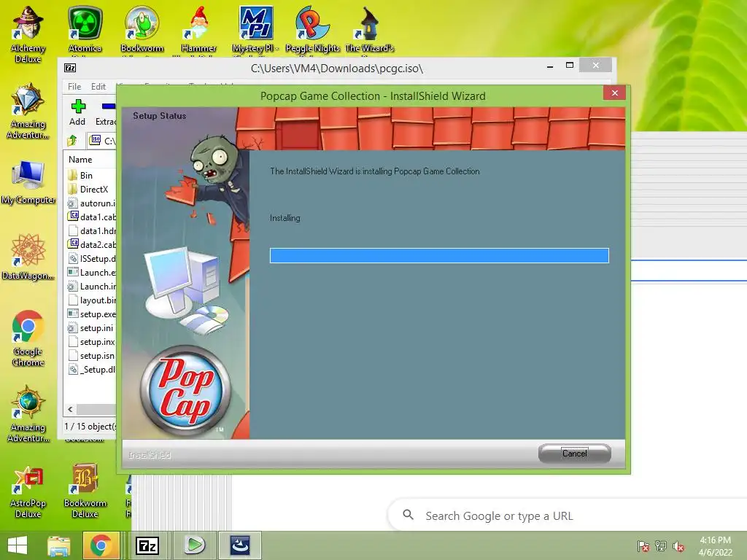The width and height of the screenshot is (747, 560).
Task: Open The Wizard's desktop shortcut
Action: (x=370, y=29)
